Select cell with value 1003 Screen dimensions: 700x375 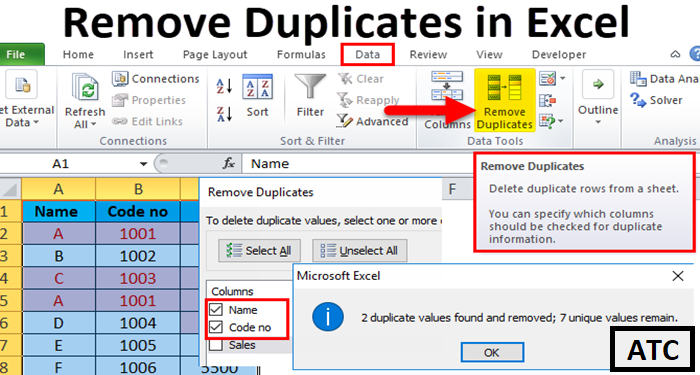coord(138,278)
